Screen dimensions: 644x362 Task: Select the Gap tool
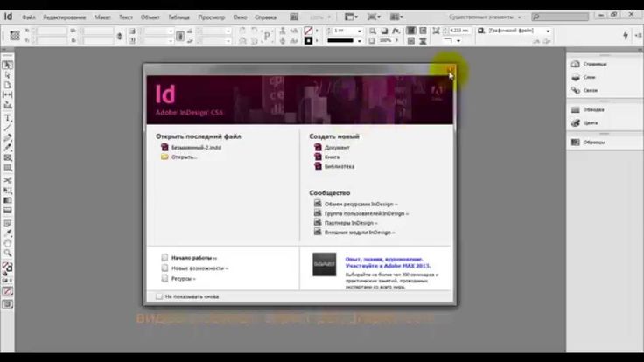[7, 94]
